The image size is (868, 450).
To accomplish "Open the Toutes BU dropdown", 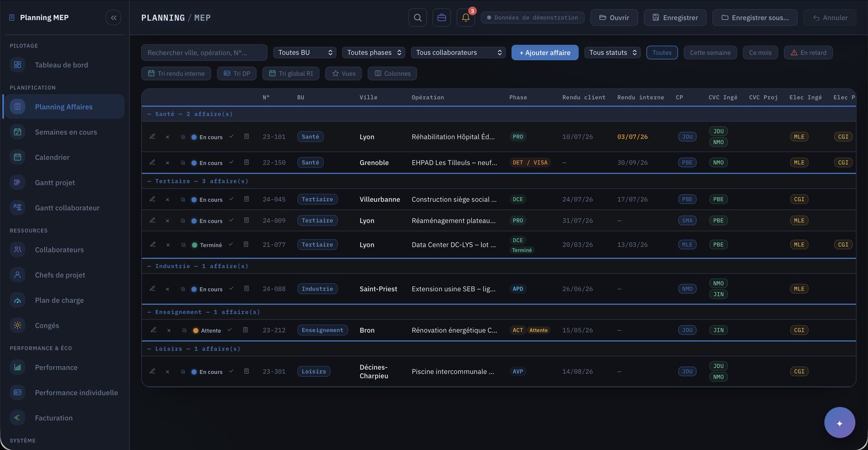I will click(x=305, y=53).
